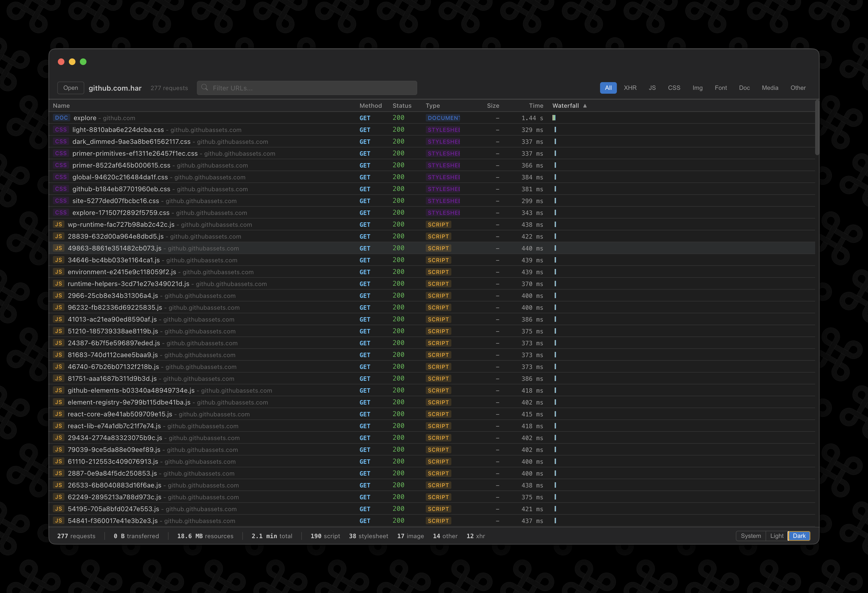Sort requests by clicking the Time column header

coord(536,106)
